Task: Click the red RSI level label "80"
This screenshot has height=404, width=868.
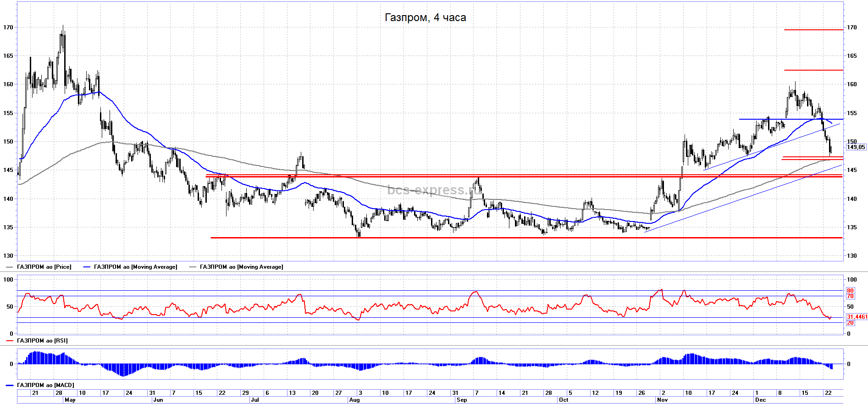Action: click(850, 291)
